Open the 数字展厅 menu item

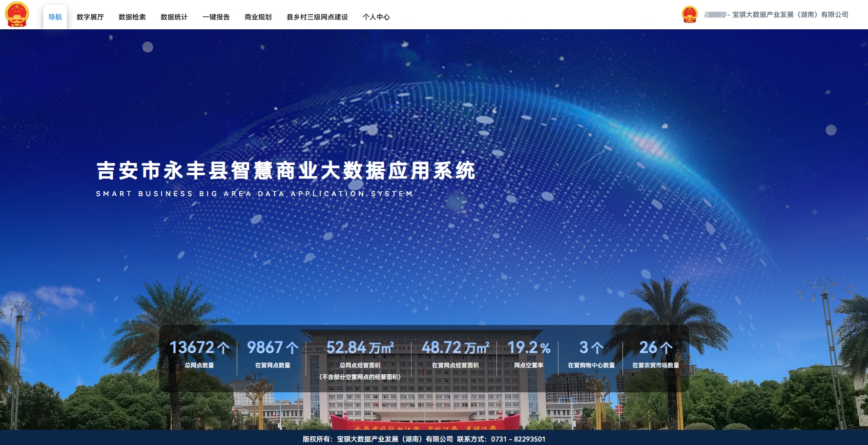[x=90, y=17]
